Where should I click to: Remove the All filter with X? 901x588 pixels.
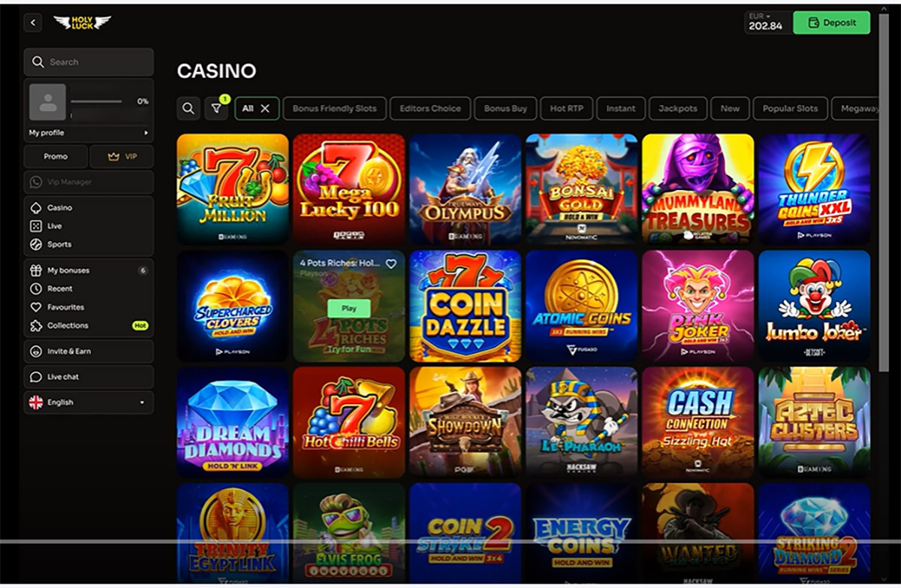[265, 108]
